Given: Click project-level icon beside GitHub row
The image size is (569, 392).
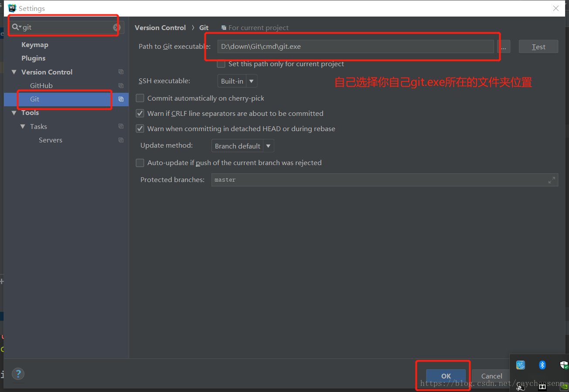Looking at the screenshot, I should (x=121, y=85).
